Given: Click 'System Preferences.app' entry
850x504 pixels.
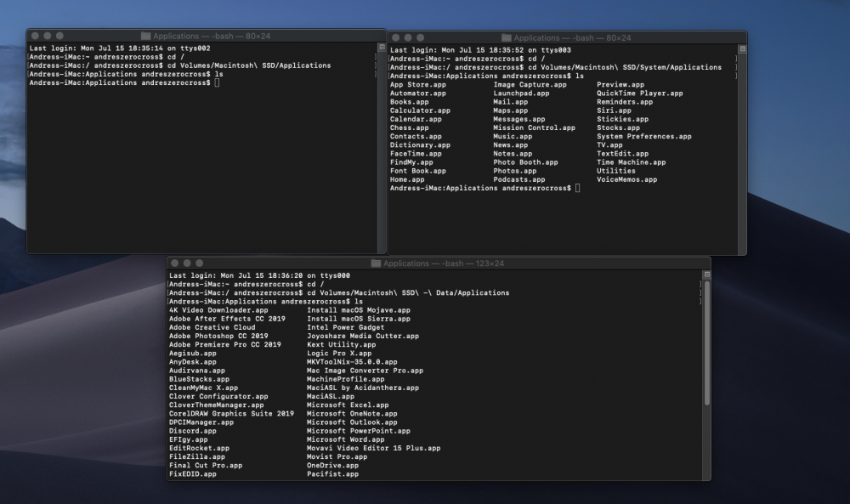Looking at the screenshot, I should point(644,137).
